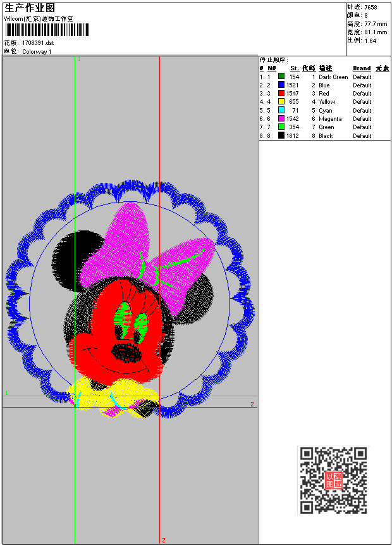Click stitch count 154 in row 1
This screenshot has height=545, width=392.
click(x=294, y=77)
